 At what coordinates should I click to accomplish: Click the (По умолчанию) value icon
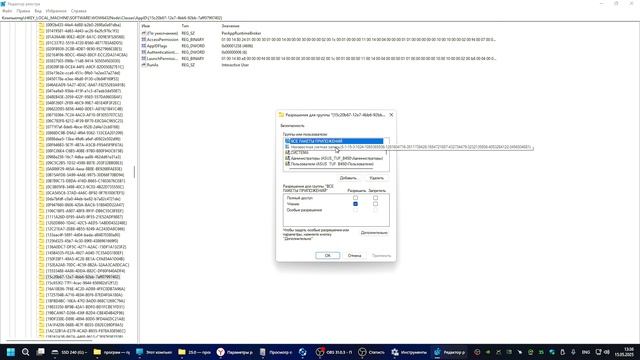(x=144, y=33)
